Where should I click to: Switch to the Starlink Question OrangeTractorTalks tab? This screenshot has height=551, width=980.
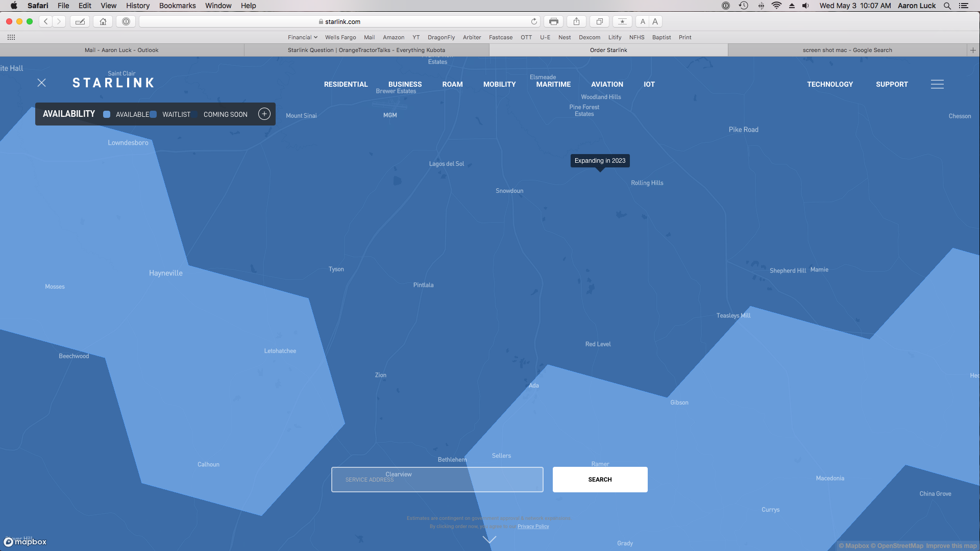[366, 50]
